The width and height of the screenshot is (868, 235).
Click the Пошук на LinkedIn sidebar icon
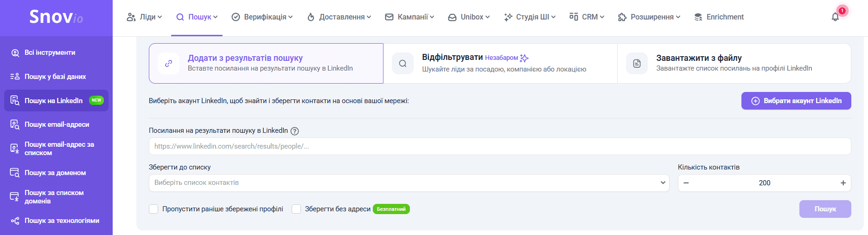pyautogui.click(x=15, y=100)
